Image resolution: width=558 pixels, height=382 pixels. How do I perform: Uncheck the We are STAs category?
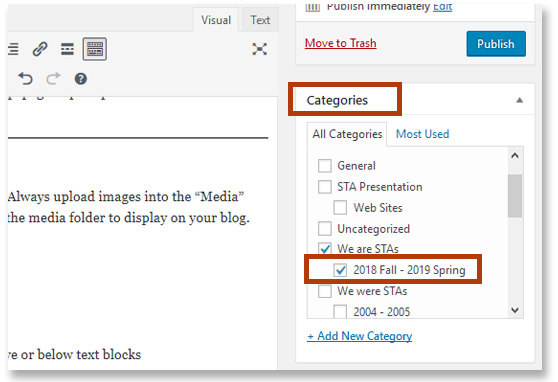tap(325, 248)
